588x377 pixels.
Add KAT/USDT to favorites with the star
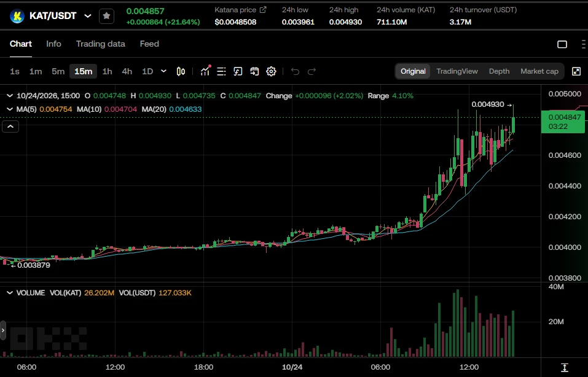106,16
